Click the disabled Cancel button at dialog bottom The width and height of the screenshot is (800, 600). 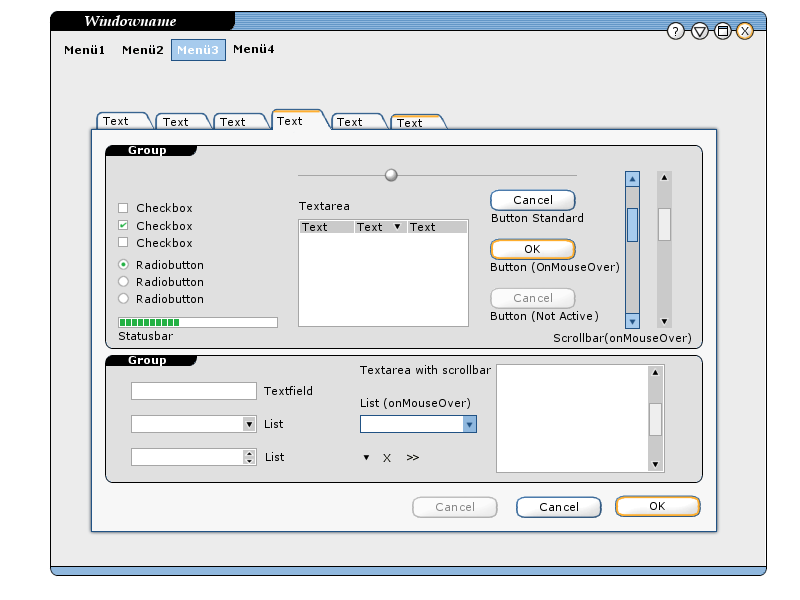pyautogui.click(x=455, y=507)
